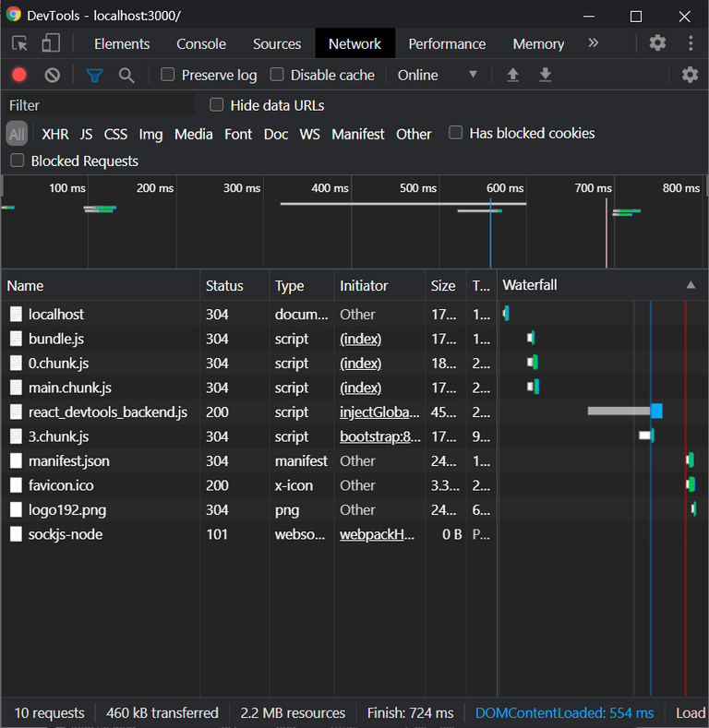The height and width of the screenshot is (728, 709).
Task: Filter requests by CSS
Action: pyautogui.click(x=115, y=134)
